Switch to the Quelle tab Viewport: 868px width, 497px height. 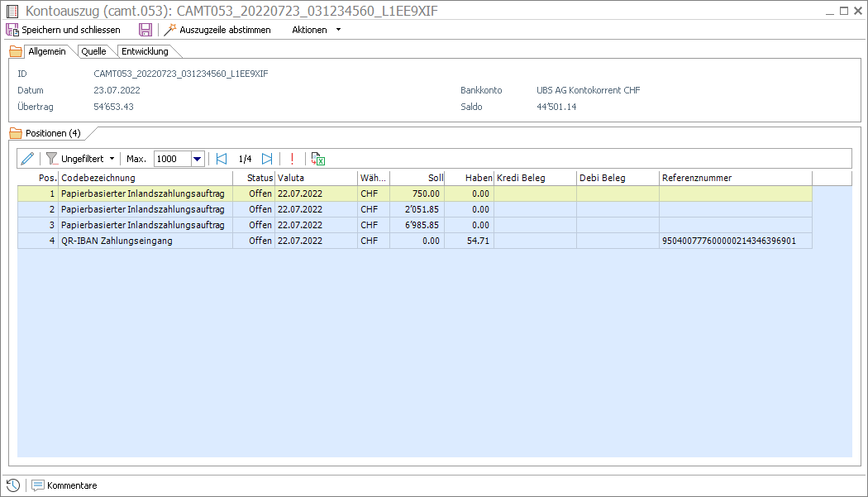93,51
